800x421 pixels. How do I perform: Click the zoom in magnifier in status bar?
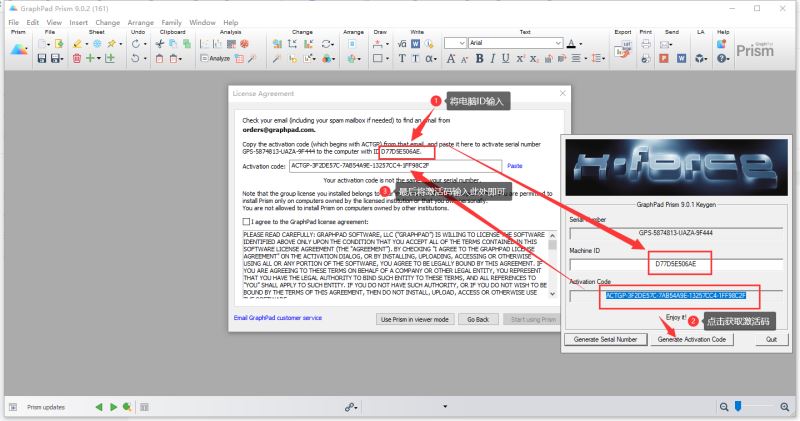[785, 407]
